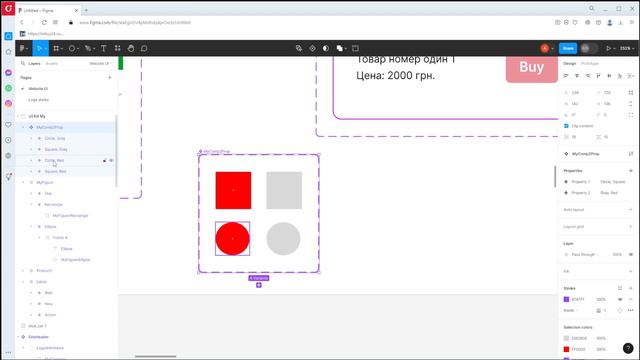Switch to the Design tab

tap(569, 64)
